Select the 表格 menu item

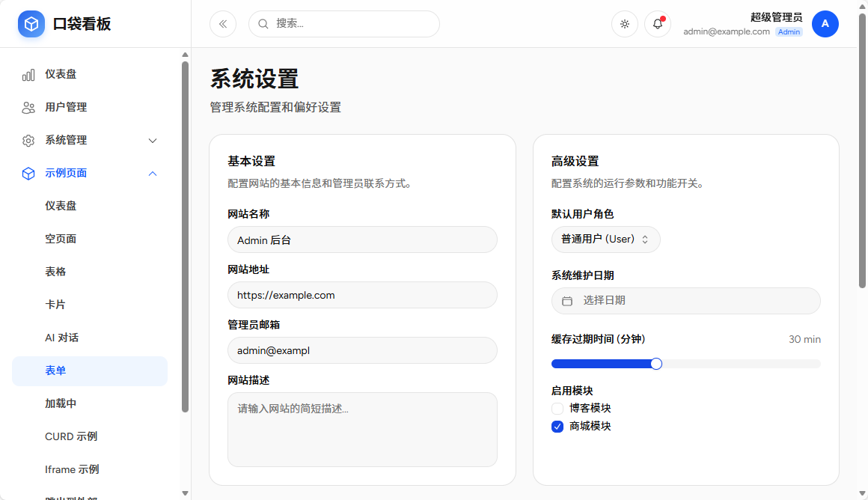coord(55,271)
